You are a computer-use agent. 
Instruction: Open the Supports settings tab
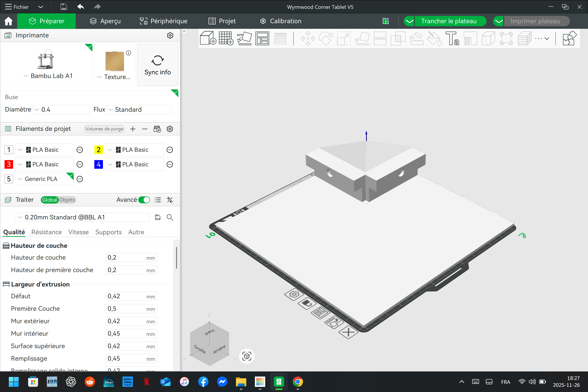pos(108,232)
